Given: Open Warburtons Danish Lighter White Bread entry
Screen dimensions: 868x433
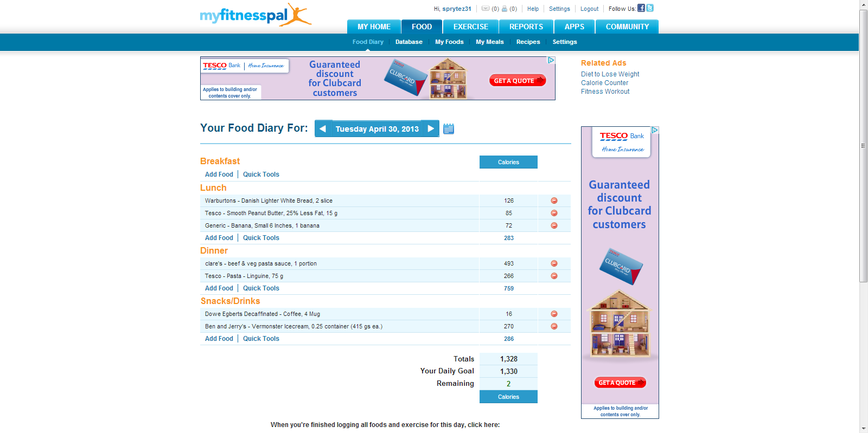Looking at the screenshot, I should pyautogui.click(x=269, y=201).
